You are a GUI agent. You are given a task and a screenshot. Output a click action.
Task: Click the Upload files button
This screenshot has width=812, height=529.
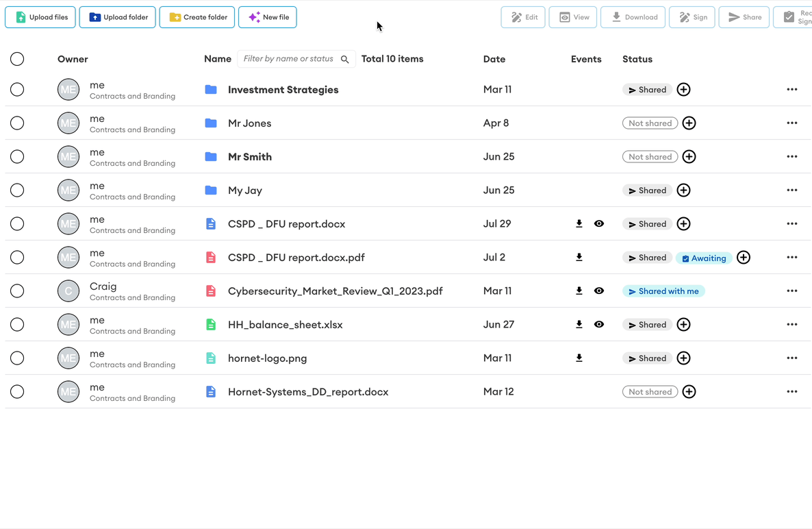40,17
